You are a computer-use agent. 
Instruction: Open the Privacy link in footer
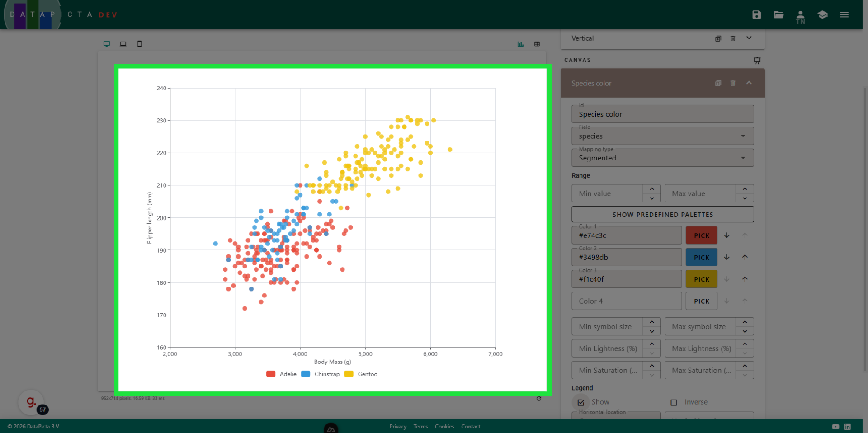[398, 427]
